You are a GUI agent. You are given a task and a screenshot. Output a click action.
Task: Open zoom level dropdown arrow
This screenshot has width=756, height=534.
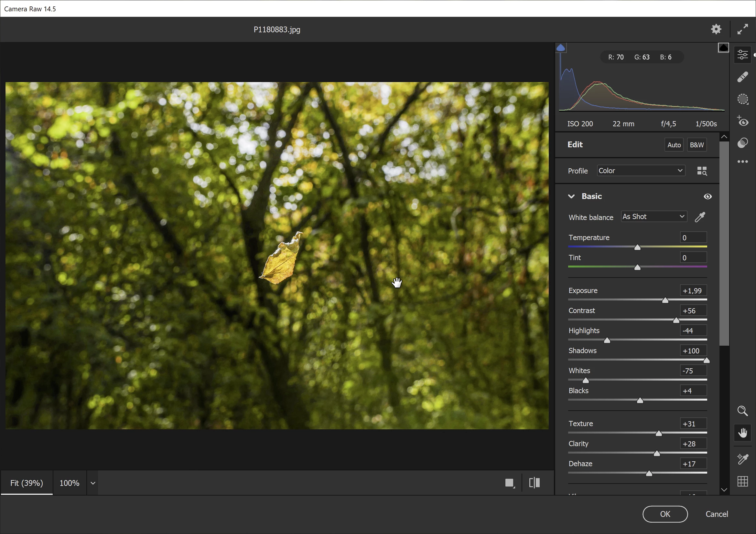coord(93,483)
